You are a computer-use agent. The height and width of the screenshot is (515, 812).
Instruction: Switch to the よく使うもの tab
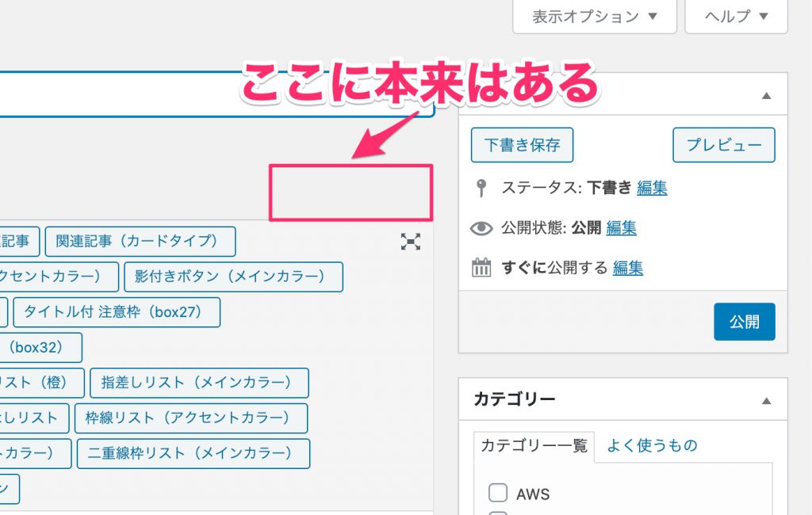click(x=652, y=446)
